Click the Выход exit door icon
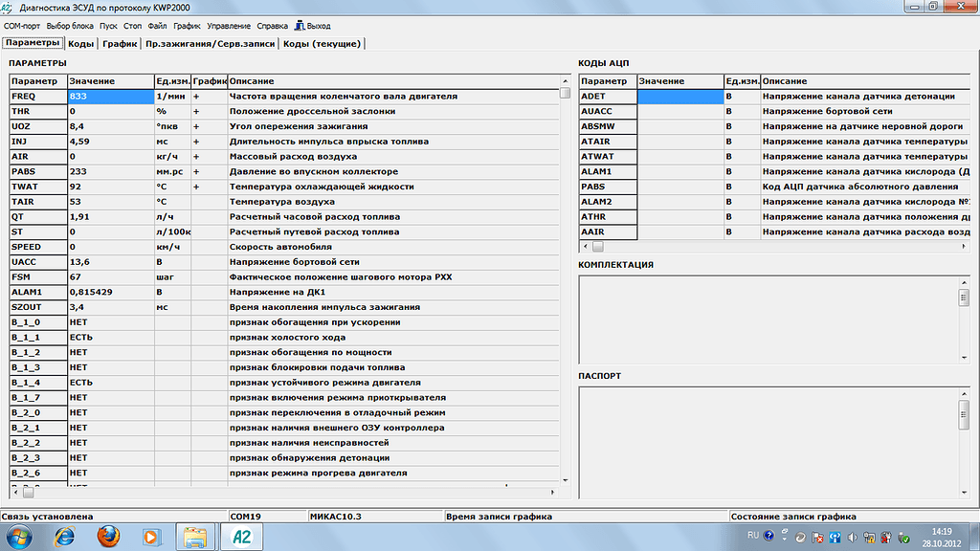980x551 pixels. point(299,26)
